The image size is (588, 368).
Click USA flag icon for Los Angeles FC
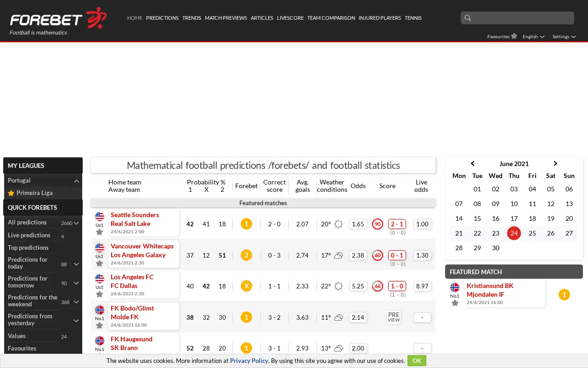100,279
